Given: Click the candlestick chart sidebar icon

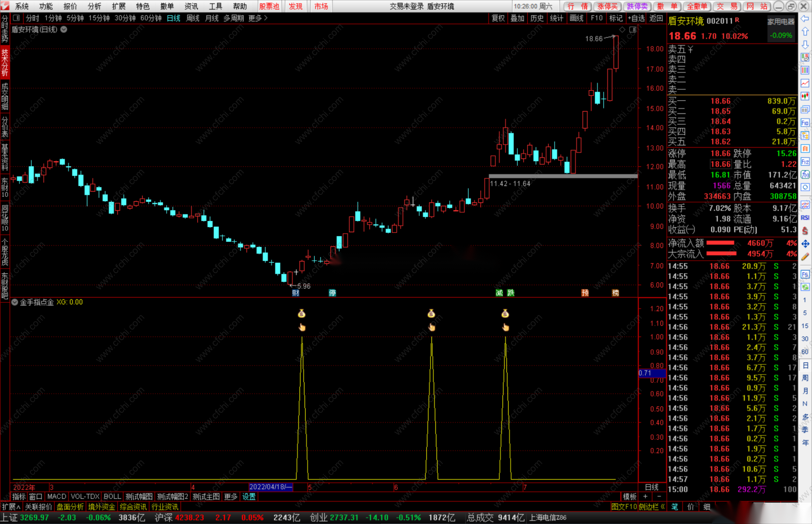Looking at the screenshot, I should click(805, 96).
